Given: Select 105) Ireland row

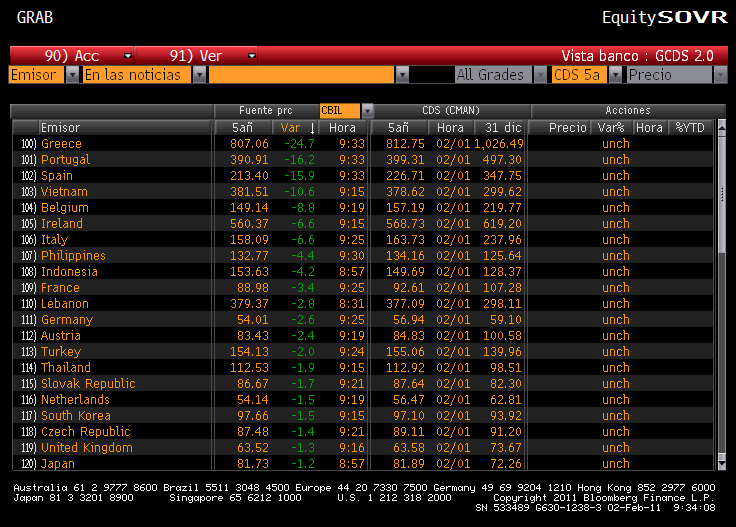Looking at the screenshot, I should pyautogui.click(x=362, y=223).
